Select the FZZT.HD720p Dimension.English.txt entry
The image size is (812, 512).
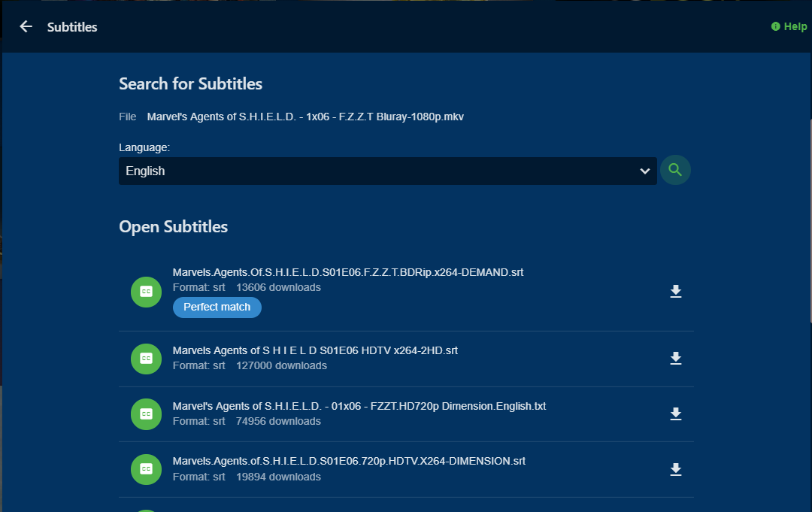(x=359, y=406)
